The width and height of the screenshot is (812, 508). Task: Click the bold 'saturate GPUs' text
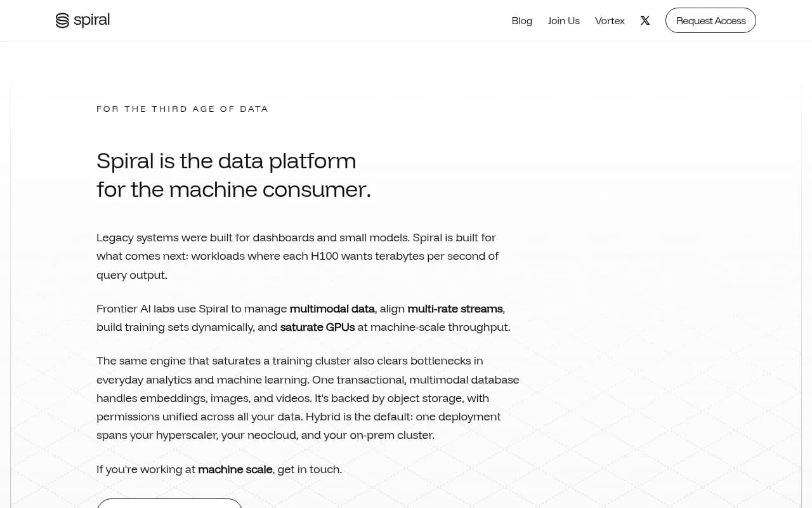(317, 327)
